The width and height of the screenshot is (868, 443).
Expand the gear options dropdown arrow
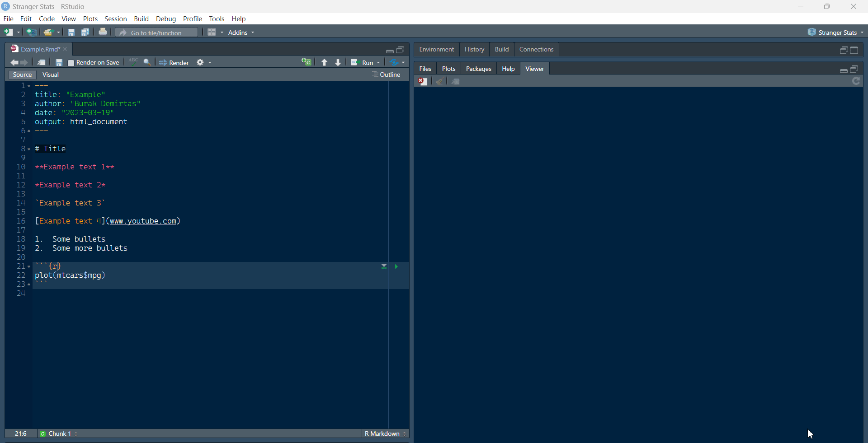pyautogui.click(x=210, y=63)
